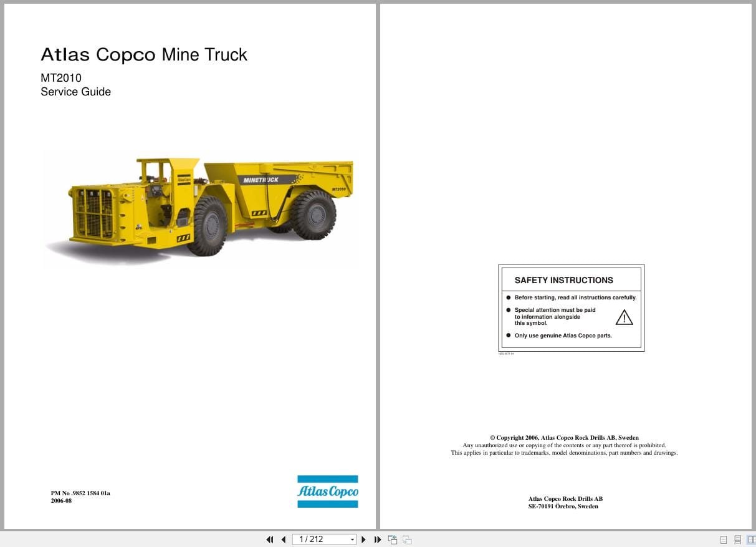756x547 pixels.
Task: Click 'SE-70191 Örebro, Sweden' text
Action: [x=563, y=506]
